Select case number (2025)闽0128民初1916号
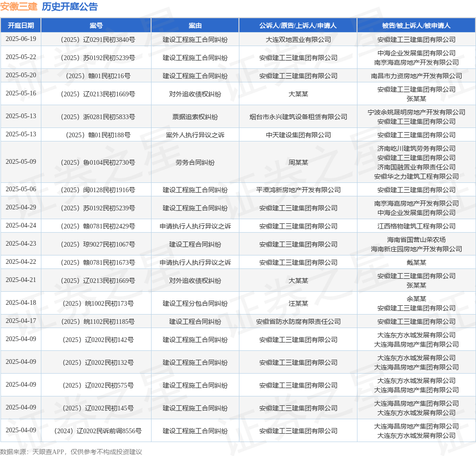This screenshot has width=476, height=456. point(98,189)
